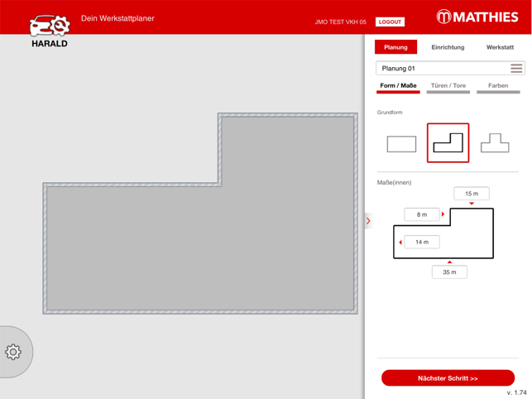Click the version v. 1.74 label
Viewport: 532px width, 399px height.
(517, 392)
